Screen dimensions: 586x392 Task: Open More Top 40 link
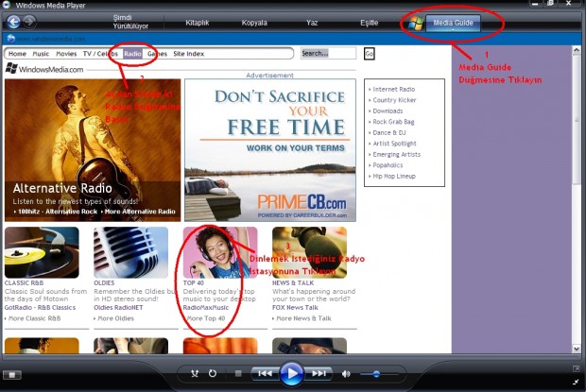point(204,318)
